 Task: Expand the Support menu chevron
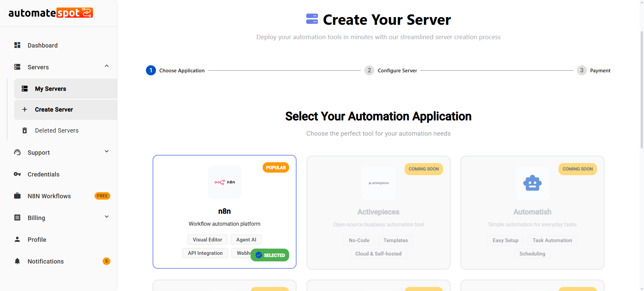(x=107, y=151)
